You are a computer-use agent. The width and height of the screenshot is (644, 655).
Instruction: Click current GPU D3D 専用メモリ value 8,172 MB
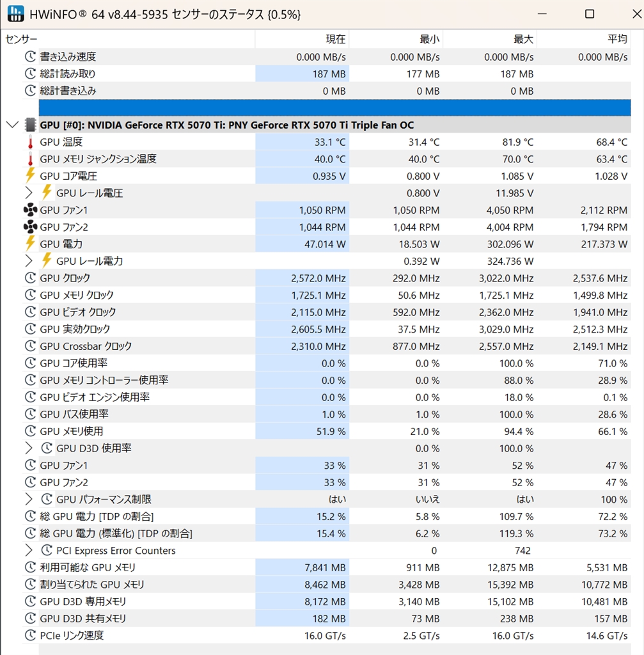tap(325, 601)
